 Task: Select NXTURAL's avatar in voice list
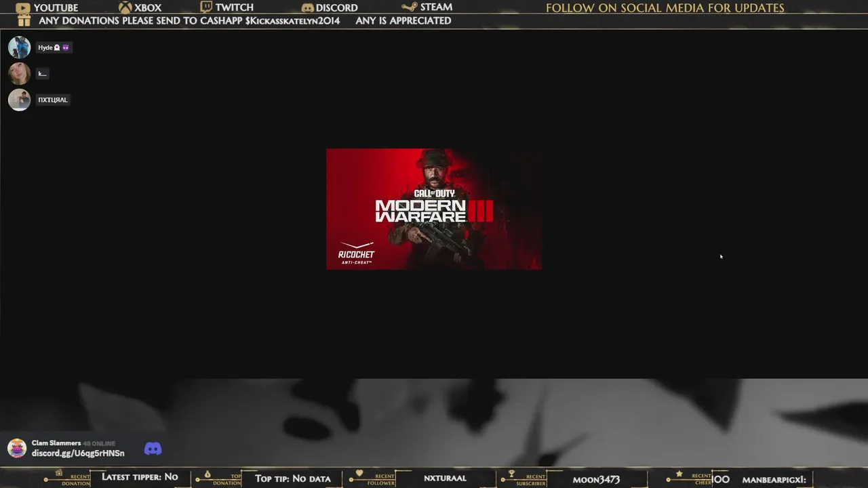point(19,100)
